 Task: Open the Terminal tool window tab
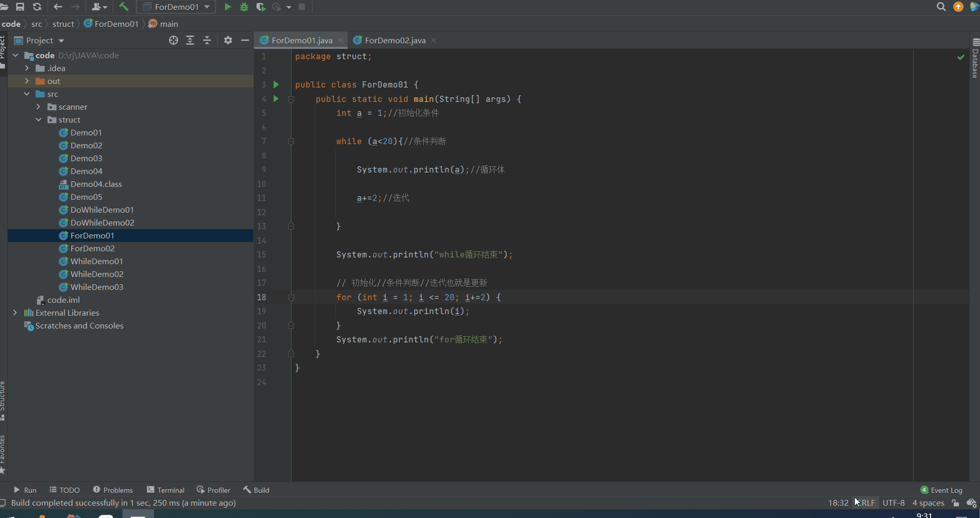click(x=166, y=490)
